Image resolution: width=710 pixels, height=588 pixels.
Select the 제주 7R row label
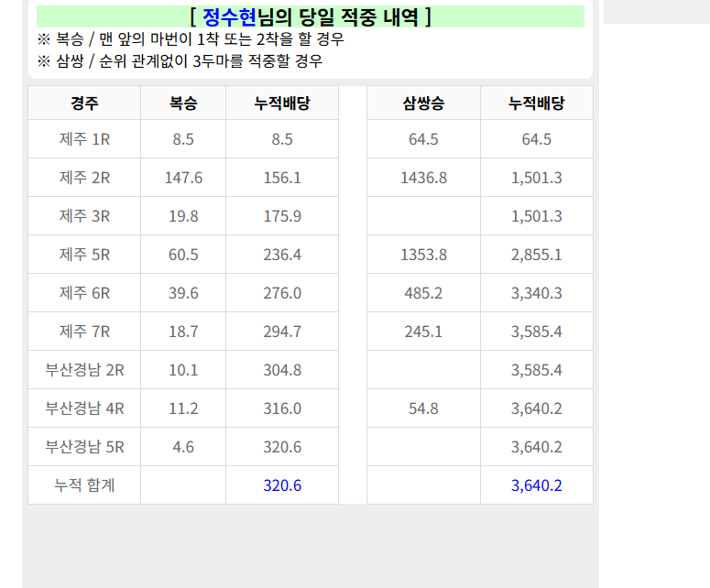[84, 332]
